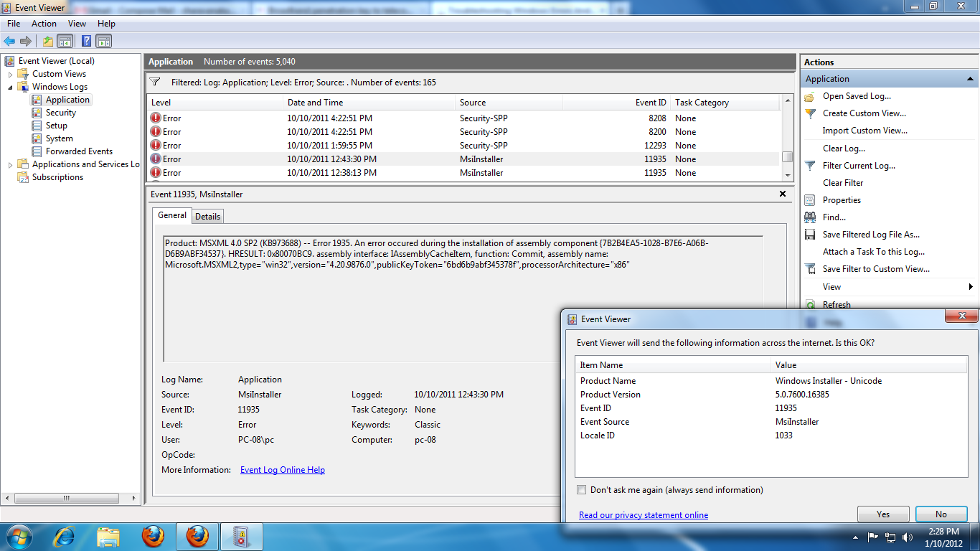Select the MsiInstaller event at 12:38:13 PM
The width and height of the screenshot is (980, 551).
(463, 173)
